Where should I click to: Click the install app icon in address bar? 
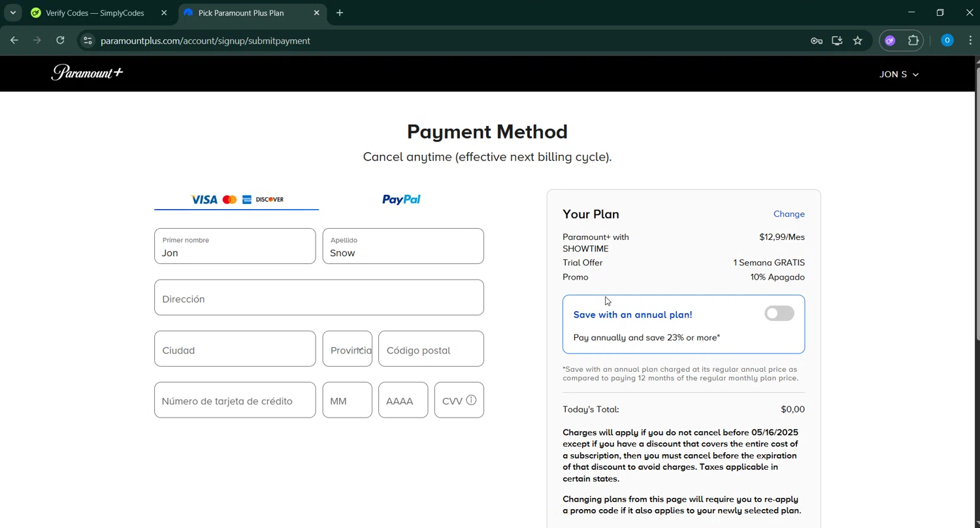point(837,41)
